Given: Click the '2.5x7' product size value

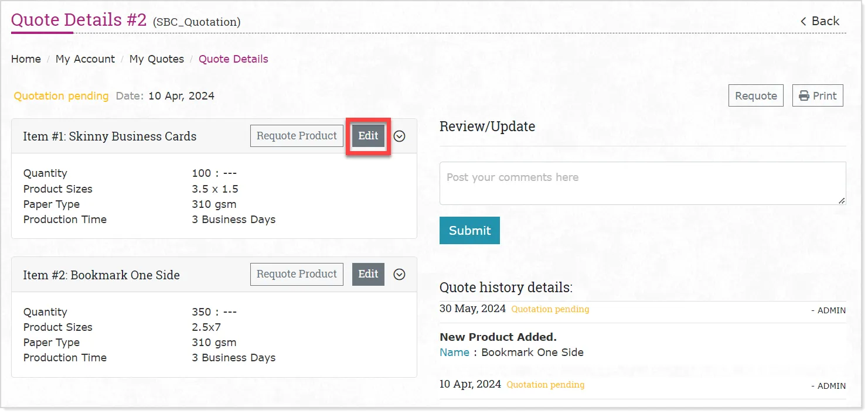Looking at the screenshot, I should (x=206, y=327).
